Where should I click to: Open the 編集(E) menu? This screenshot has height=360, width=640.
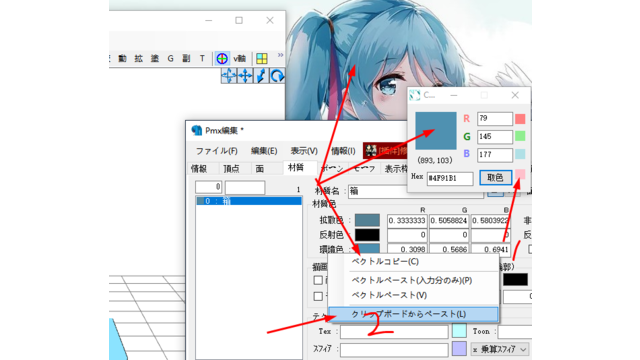(264, 151)
